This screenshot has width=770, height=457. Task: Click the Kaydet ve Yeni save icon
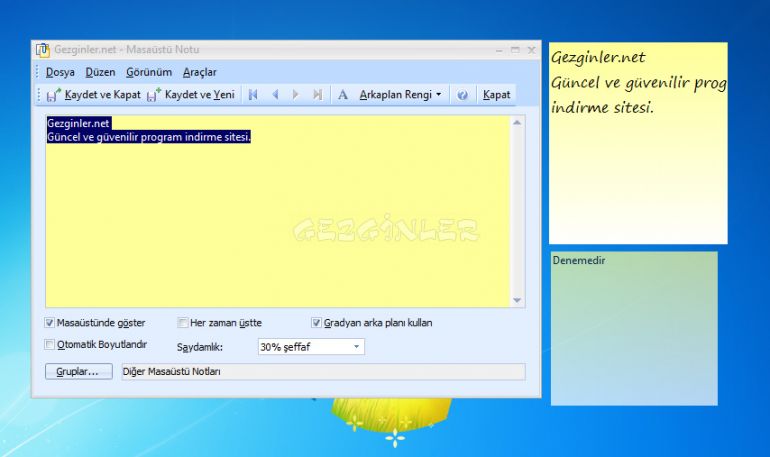point(154,95)
